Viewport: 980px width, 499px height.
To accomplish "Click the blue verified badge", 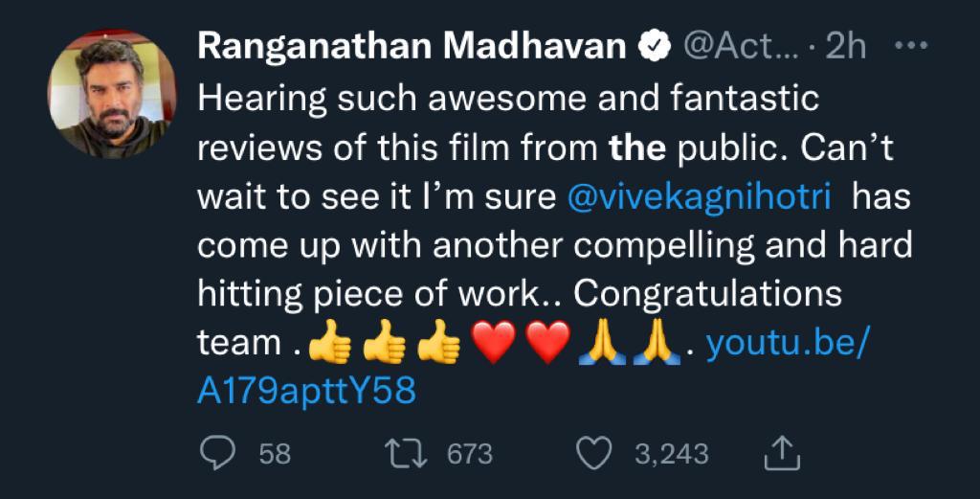I will [653, 46].
